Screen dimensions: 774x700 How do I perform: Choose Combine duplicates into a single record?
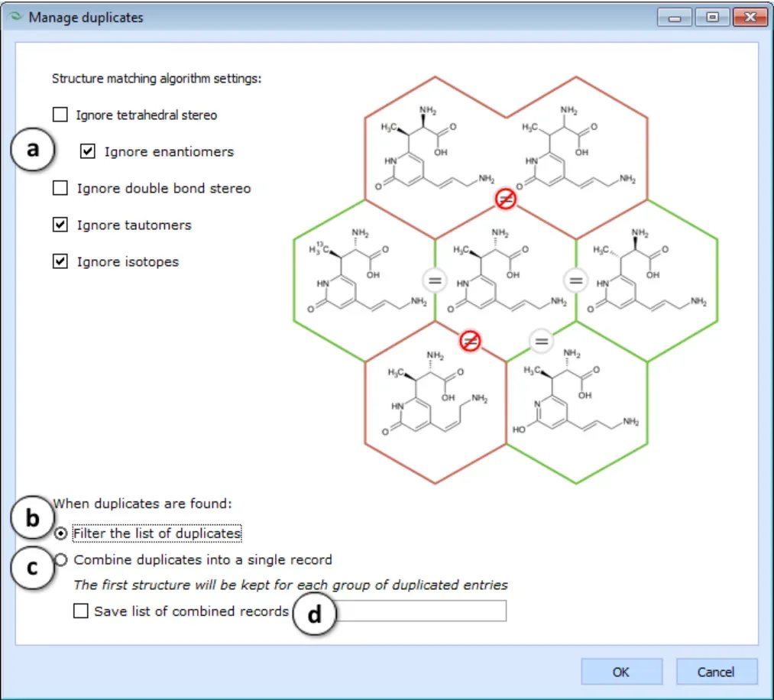pyautogui.click(x=61, y=560)
